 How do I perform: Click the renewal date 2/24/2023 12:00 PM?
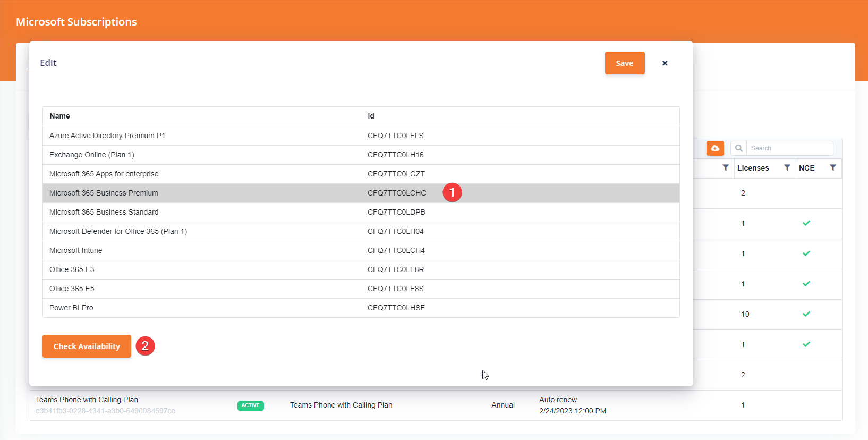coord(573,411)
